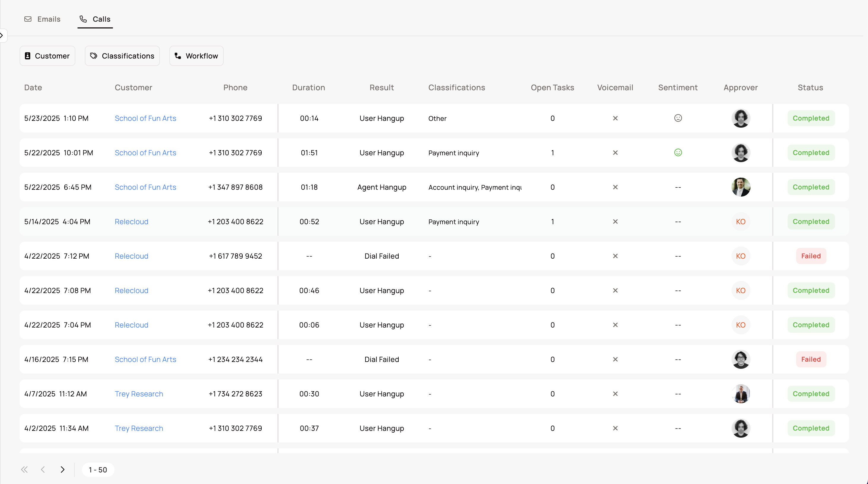Click the Failed status badge on 4/22/2025 row
Viewport: 868px width, 484px height.
tap(811, 256)
